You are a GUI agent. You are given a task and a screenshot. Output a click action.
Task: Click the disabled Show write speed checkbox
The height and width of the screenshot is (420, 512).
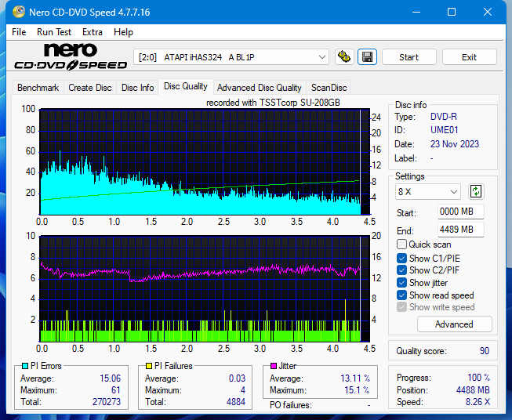pyautogui.click(x=401, y=307)
